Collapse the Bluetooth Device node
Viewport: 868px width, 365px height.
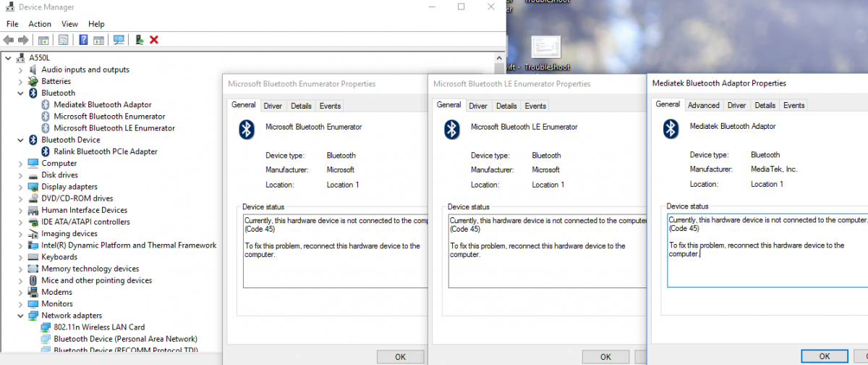pos(21,140)
